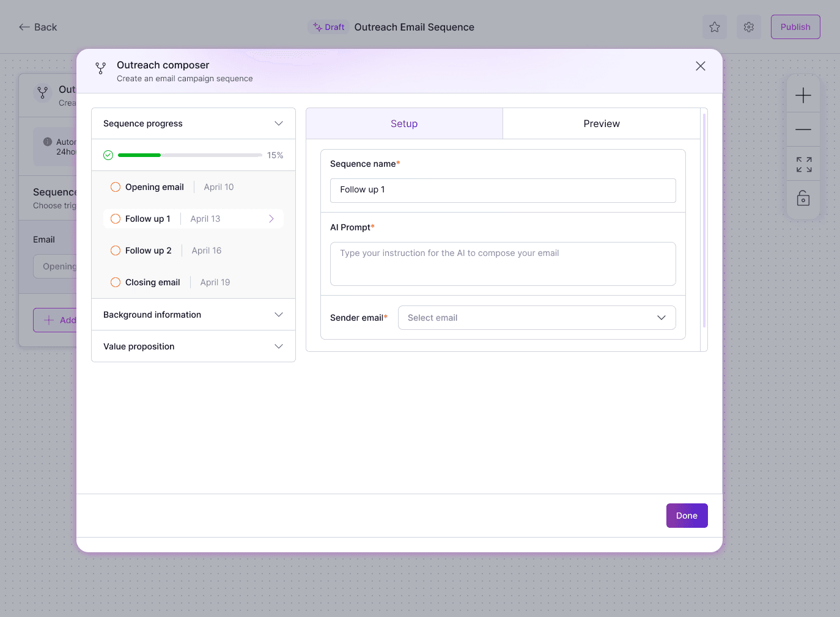Open the Select email dropdown
The width and height of the screenshot is (840, 617).
[537, 318]
